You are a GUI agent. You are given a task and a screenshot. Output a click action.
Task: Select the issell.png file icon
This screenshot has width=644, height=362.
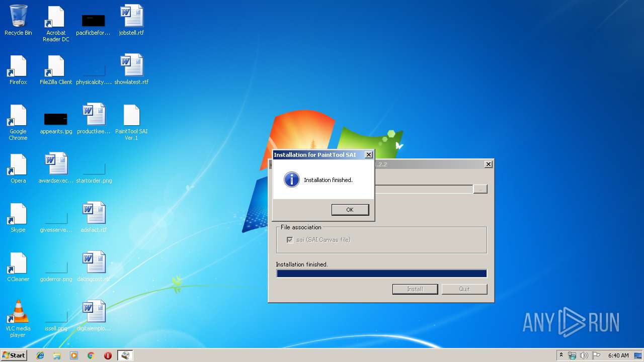pyautogui.click(x=56, y=320)
